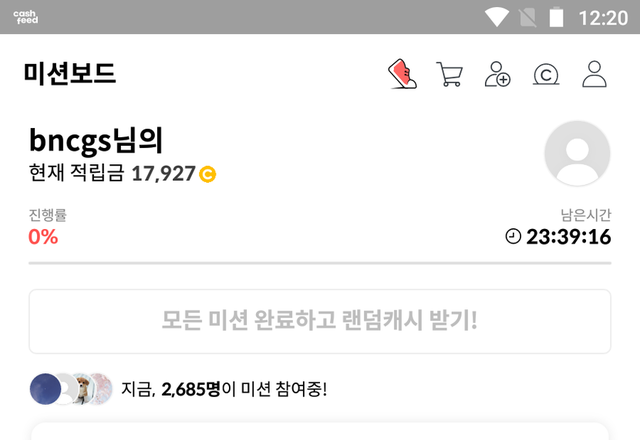Tap the yellow coin beside 17,927
This screenshot has height=440, width=640.
click(207, 174)
